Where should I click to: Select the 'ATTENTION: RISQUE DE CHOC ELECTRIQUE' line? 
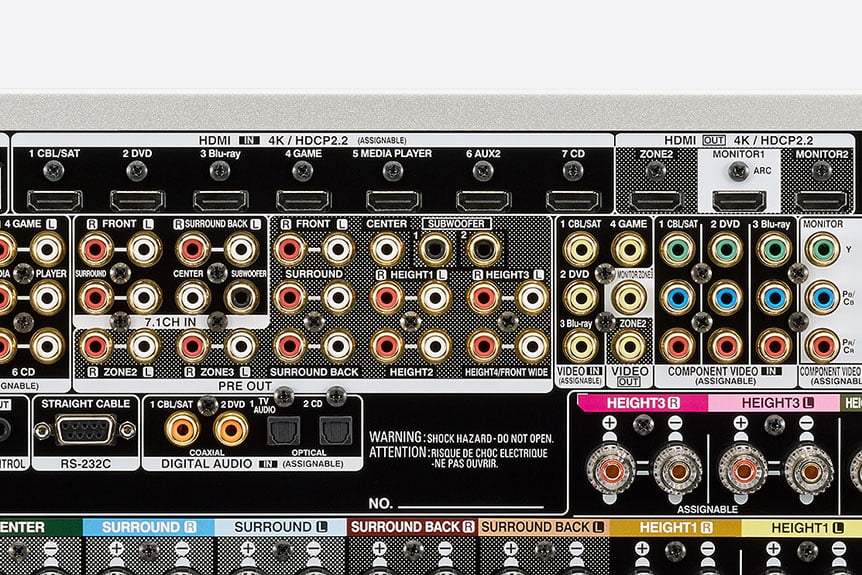(x=458, y=452)
